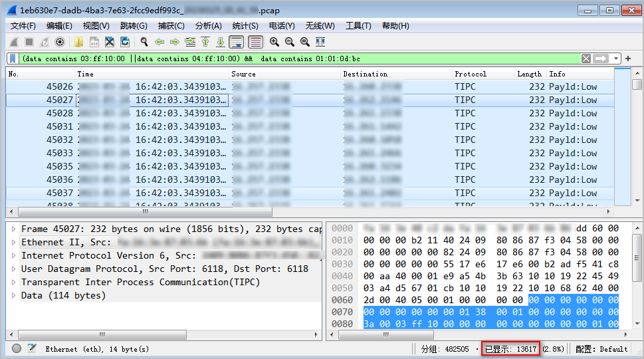The width and height of the screenshot is (644, 359).
Task: Open the 跳转(G) menu
Action: point(134,26)
